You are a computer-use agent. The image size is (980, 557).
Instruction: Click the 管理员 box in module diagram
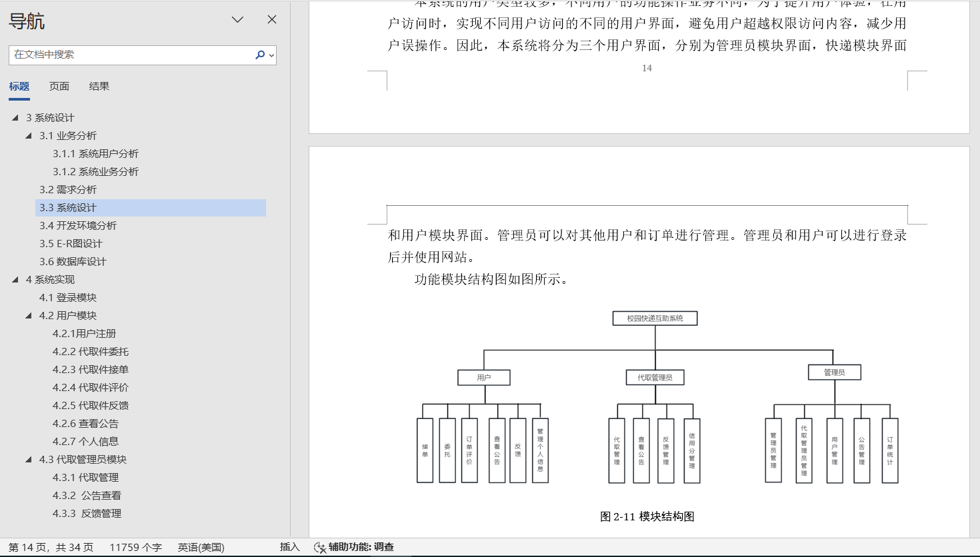click(x=835, y=372)
